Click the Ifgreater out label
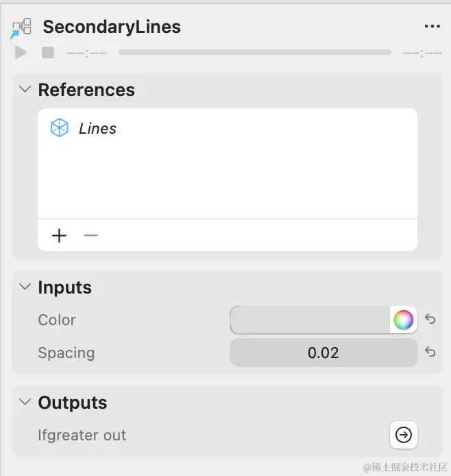Viewport: 451px width, 476px height. click(82, 435)
